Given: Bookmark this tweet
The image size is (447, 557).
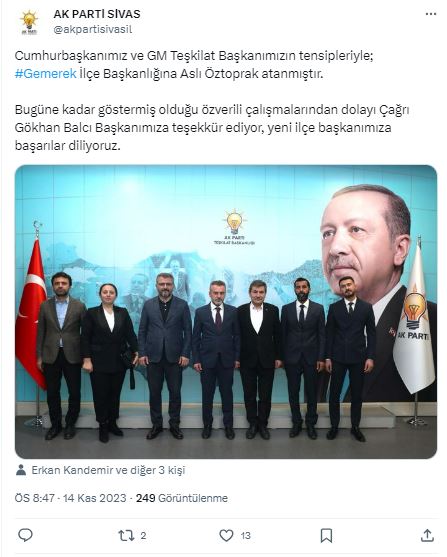Looking at the screenshot, I should [326, 535].
